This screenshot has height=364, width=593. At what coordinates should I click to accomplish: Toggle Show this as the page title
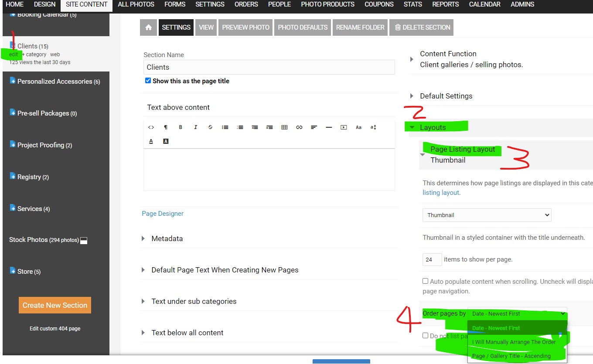tap(148, 81)
